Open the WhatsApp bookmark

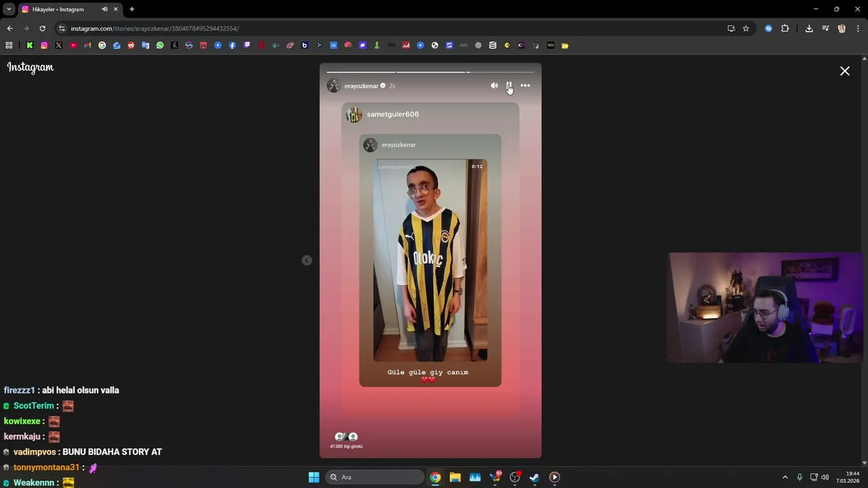[160, 45]
